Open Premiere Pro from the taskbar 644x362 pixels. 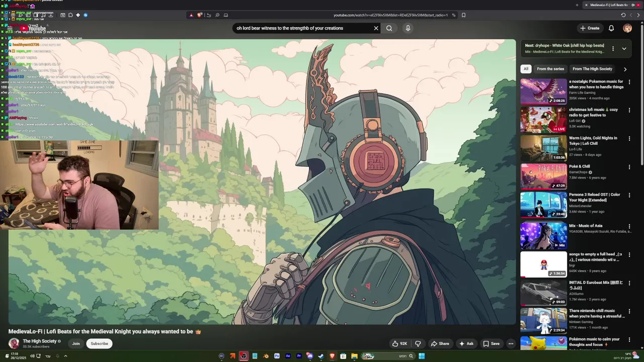tap(299, 356)
